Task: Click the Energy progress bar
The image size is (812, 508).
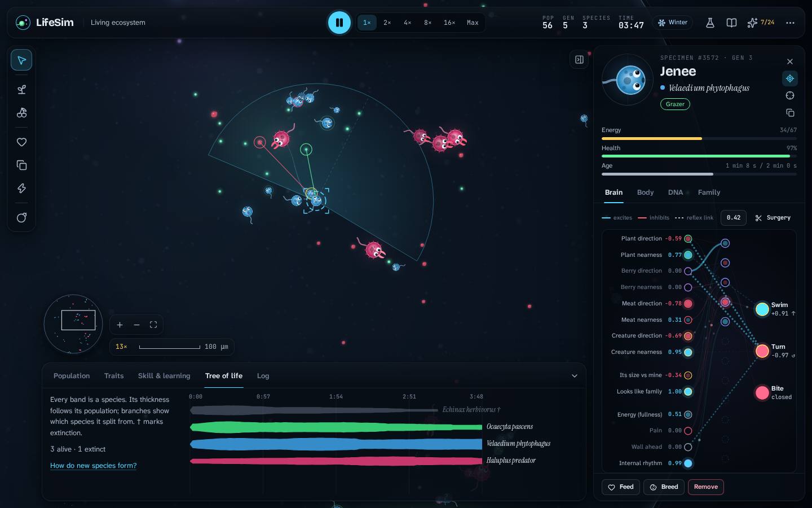Action: [699, 138]
